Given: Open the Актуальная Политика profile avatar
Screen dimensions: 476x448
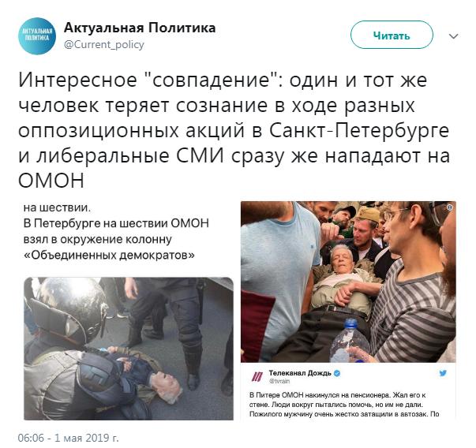Looking at the screenshot, I should click(37, 35).
